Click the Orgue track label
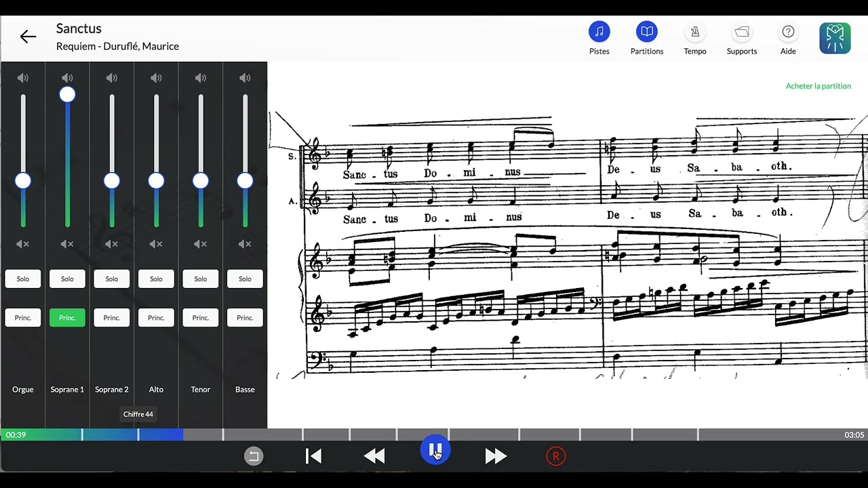This screenshot has height=488, width=868. (23, 390)
